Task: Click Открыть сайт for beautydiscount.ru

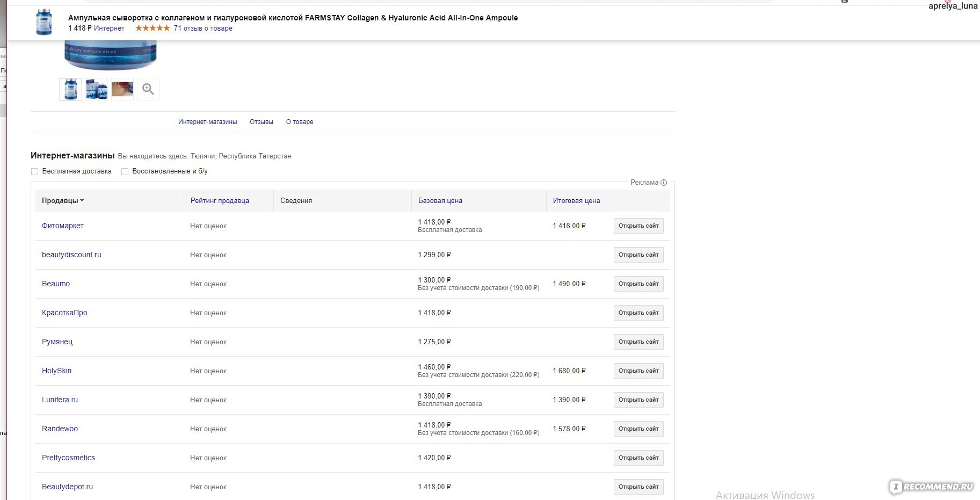Action: 638,255
